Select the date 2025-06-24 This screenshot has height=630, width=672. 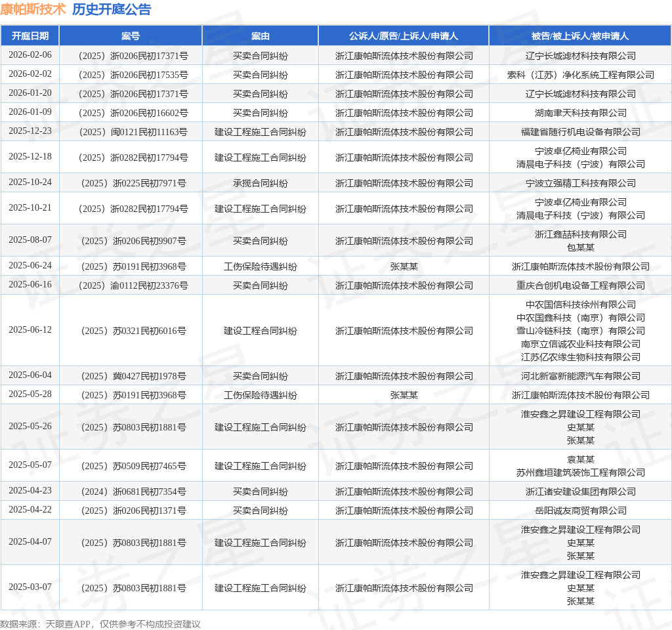tap(30, 266)
